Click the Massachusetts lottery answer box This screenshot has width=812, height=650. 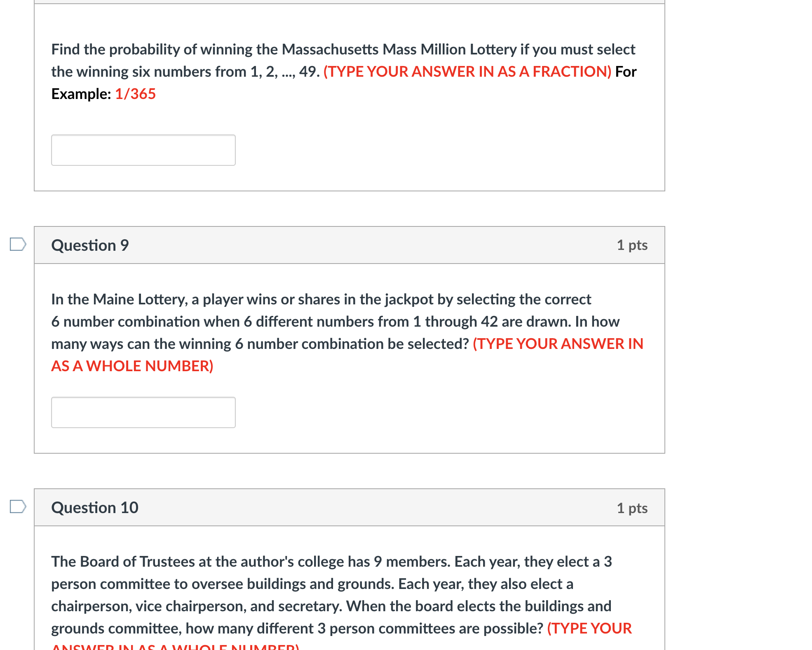tap(143, 150)
